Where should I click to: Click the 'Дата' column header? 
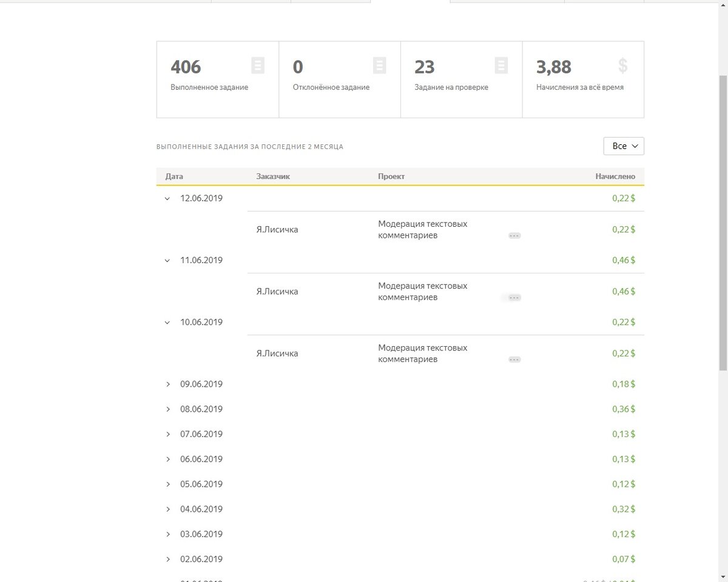coord(174,176)
